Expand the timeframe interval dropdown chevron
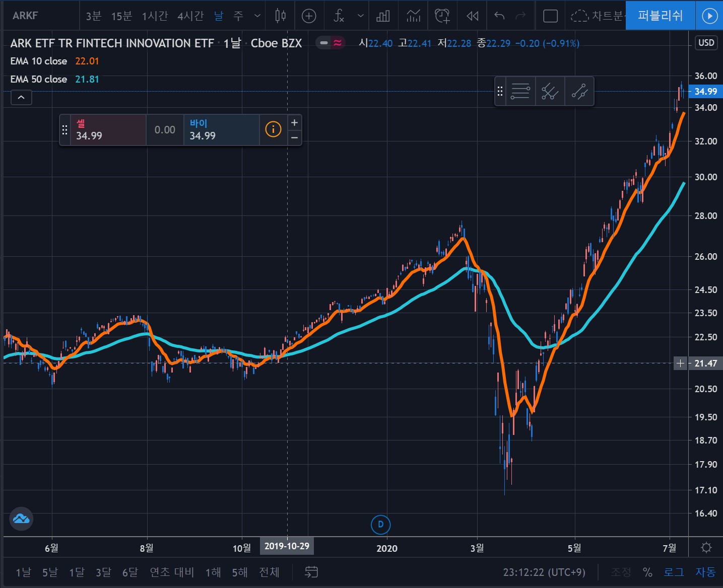The width and height of the screenshot is (723, 588). (x=257, y=16)
